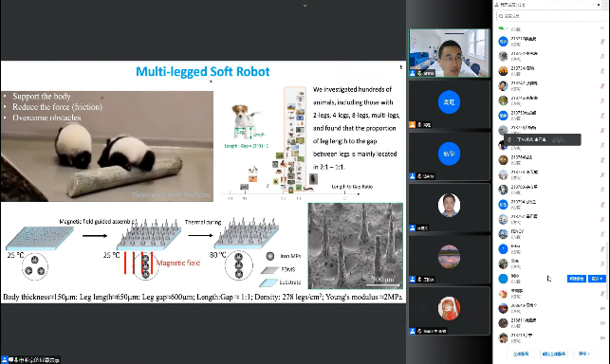
Task: Toggle muted mic icon for first listed participant
Action: [x=602, y=41]
